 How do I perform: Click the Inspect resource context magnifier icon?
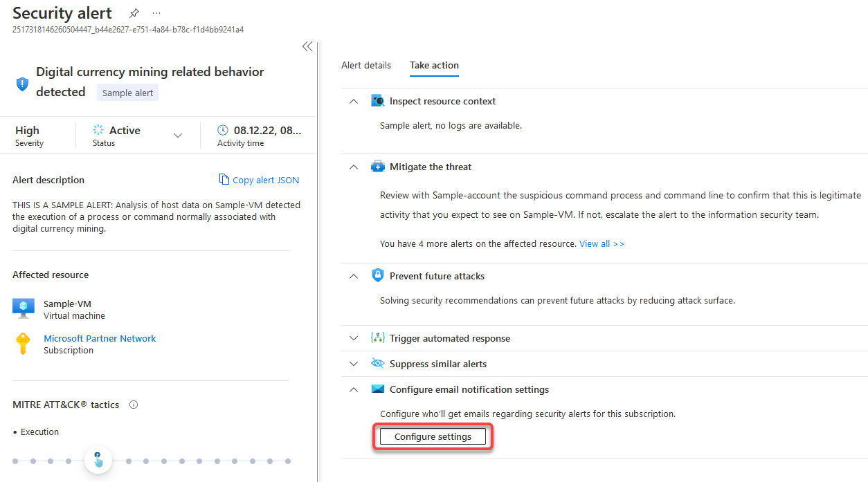point(377,100)
